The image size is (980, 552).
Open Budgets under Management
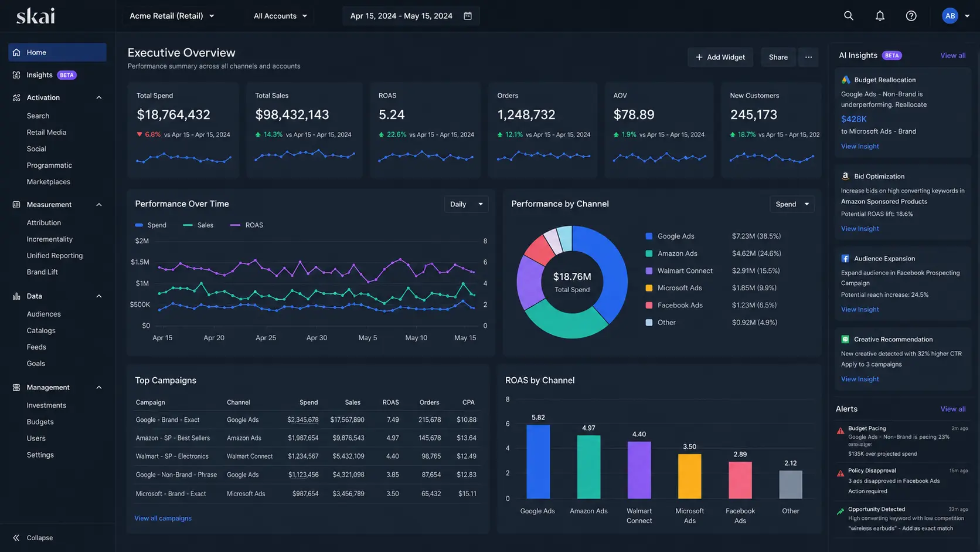point(40,422)
